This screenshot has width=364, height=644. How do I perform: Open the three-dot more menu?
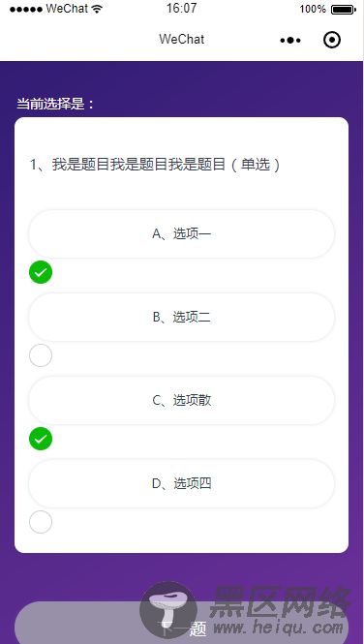click(290, 41)
